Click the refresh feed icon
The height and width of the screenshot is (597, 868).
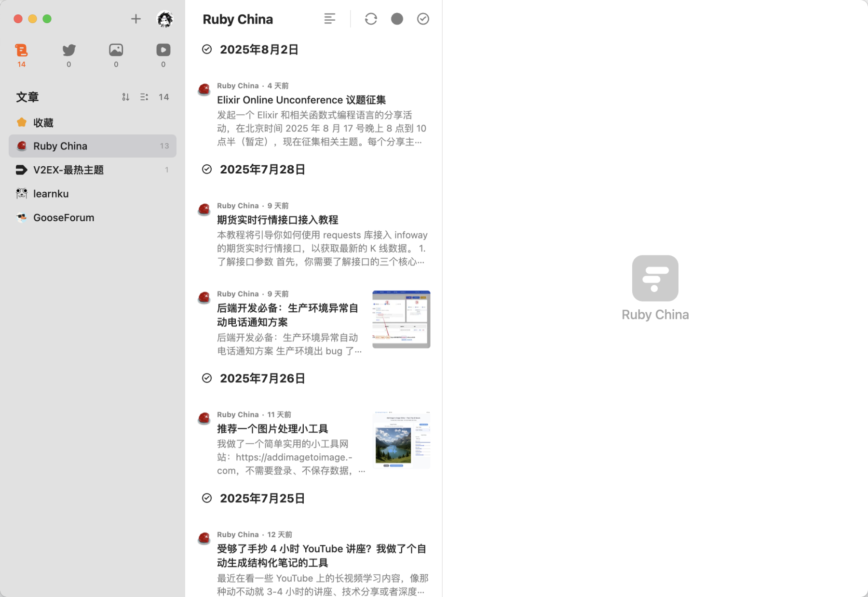click(x=371, y=19)
